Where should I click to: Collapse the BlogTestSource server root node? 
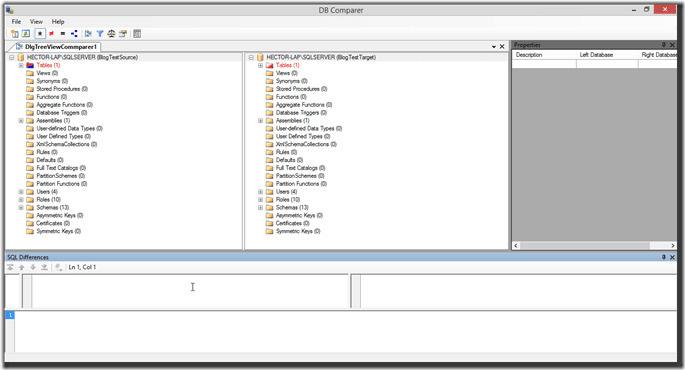[12, 57]
